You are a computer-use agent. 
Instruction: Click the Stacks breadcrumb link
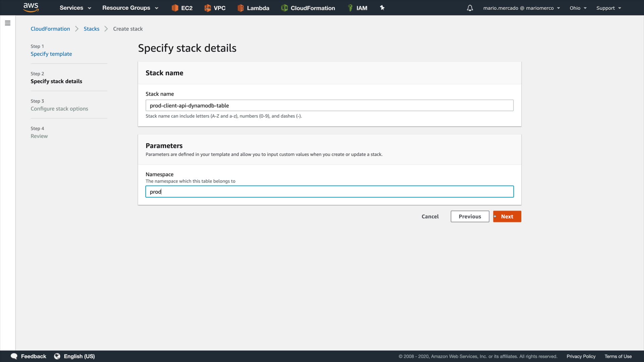point(91,29)
